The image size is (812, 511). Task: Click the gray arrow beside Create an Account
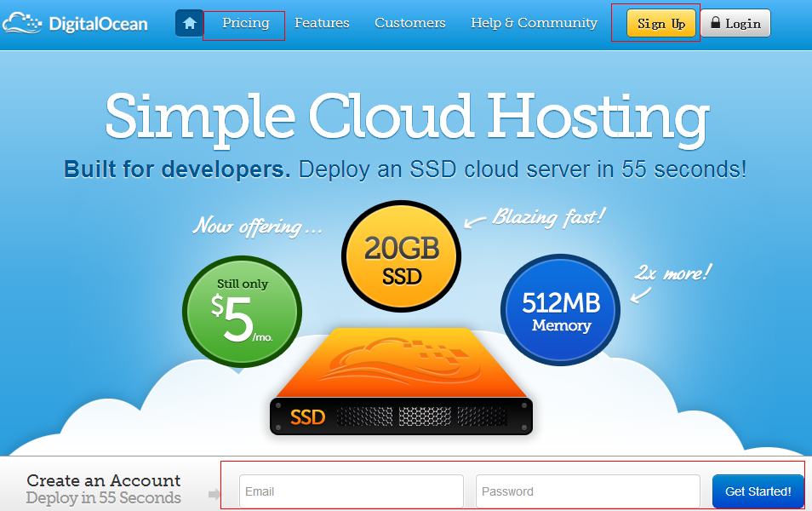pyautogui.click(x=214, y=493)
